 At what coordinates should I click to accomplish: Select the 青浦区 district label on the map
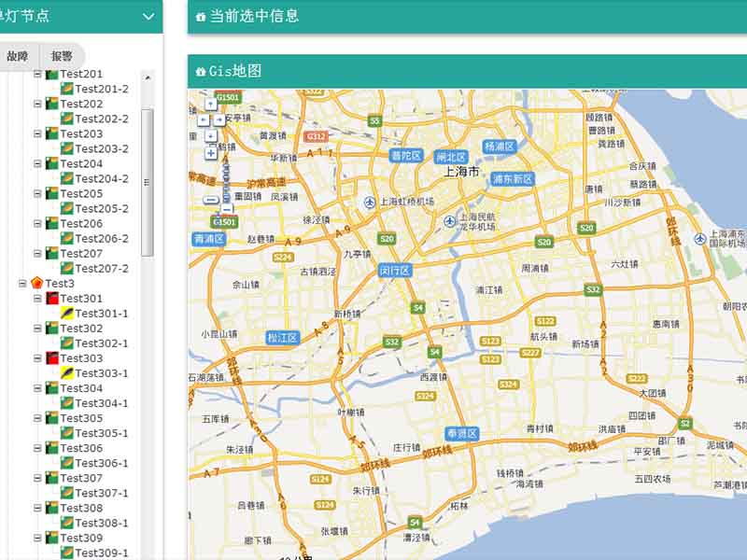pos(208,239)
